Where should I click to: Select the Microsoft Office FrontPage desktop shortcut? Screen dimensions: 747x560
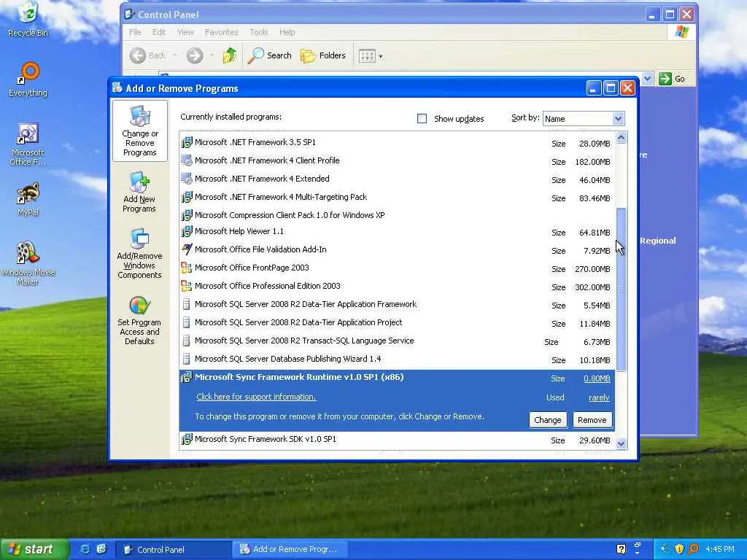[28, 144]
